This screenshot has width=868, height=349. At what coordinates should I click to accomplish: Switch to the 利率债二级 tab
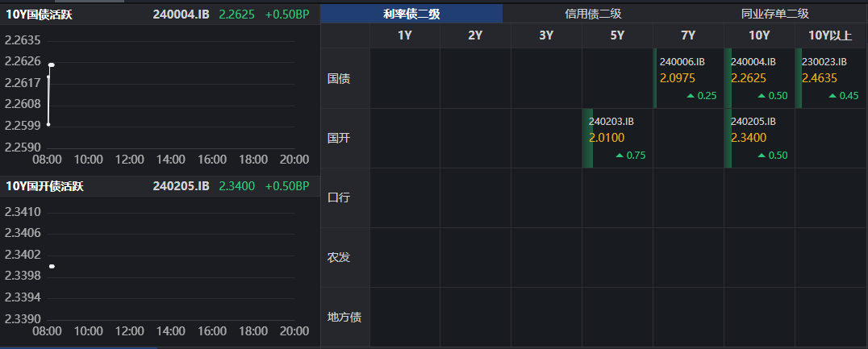(x=411, y=14)
